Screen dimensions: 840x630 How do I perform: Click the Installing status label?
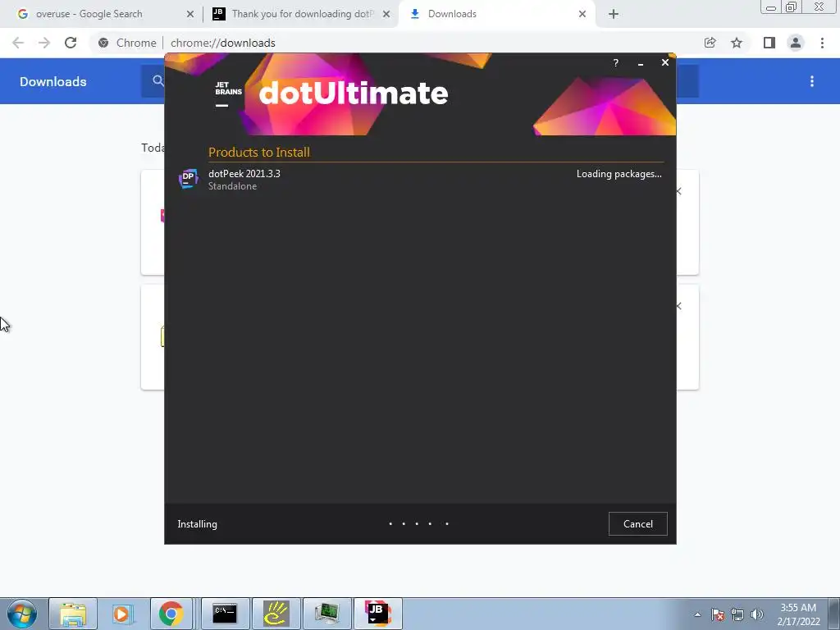(x=197, y=524)
